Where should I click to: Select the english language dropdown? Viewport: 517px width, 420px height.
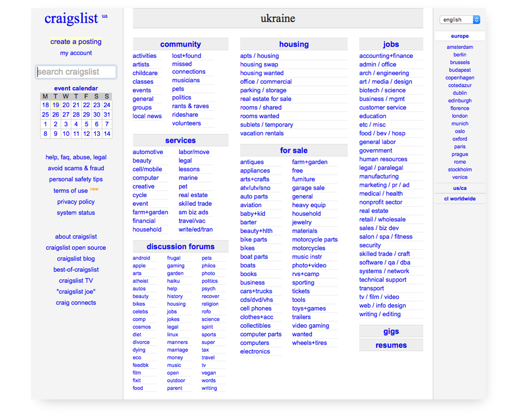[x=459, y=20]
